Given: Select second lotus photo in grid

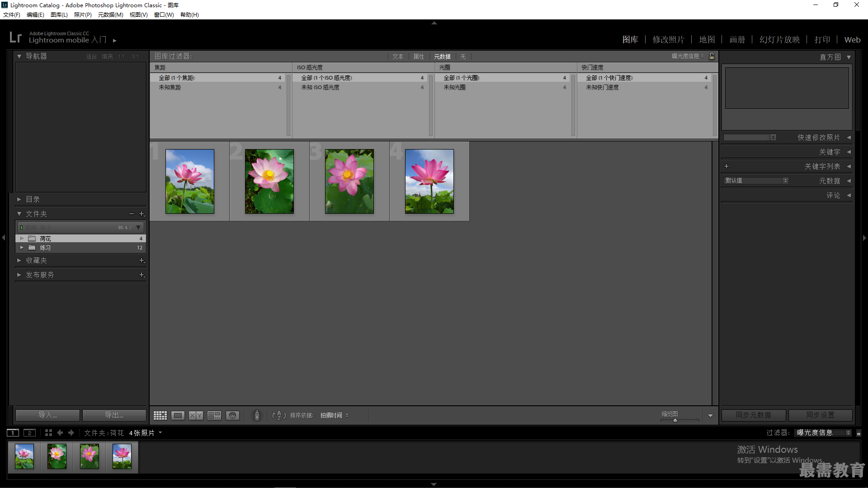Looking at the screenshot, I should pos(269,182).
